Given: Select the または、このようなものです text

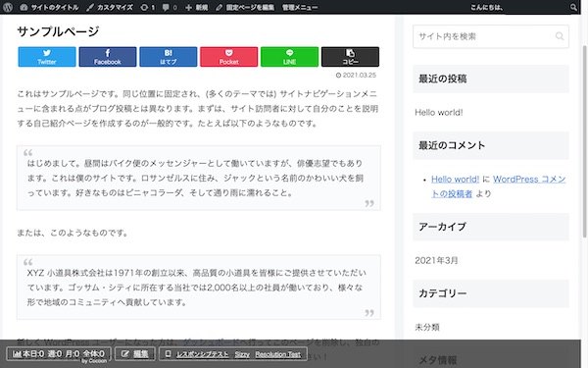Looking at the screenshot, I should (x=73, y=233).
